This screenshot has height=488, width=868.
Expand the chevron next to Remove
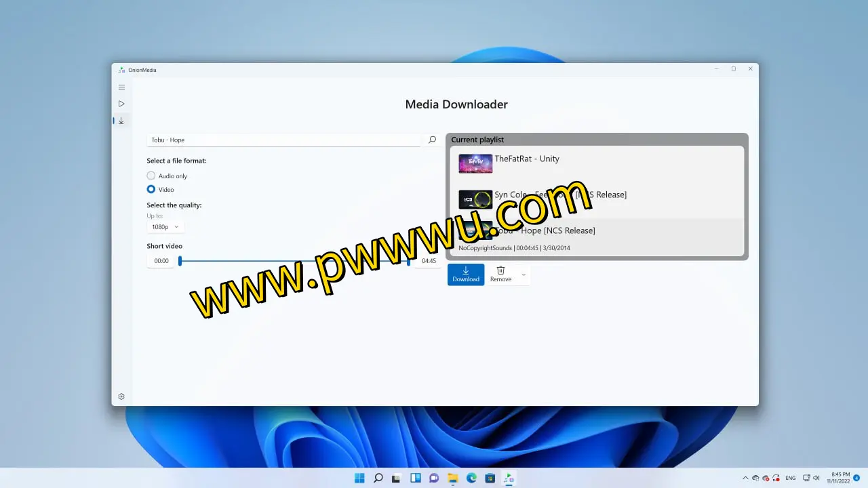[524, 274]
